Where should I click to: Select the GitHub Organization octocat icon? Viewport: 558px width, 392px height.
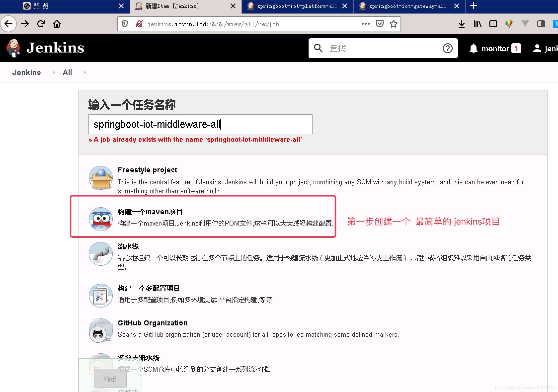[101, 330]
